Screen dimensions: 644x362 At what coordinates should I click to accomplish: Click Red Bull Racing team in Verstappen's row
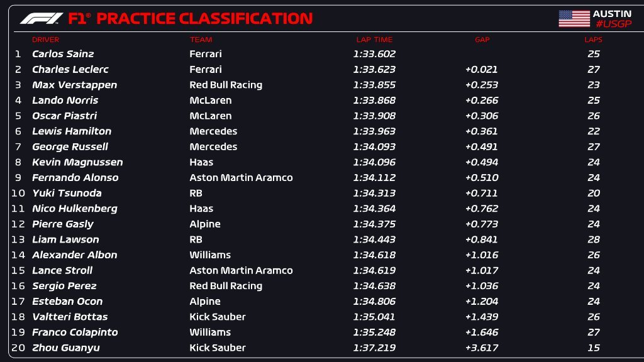coord(226,85)
